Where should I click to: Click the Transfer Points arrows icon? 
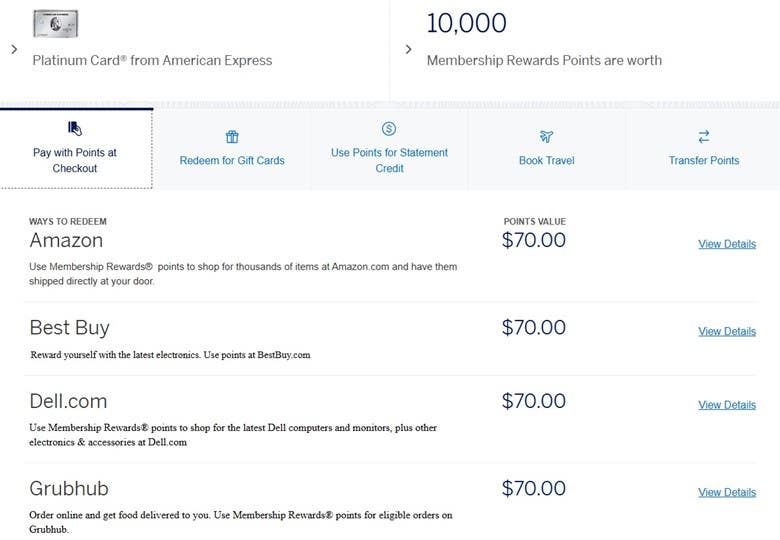pos(703,137)
